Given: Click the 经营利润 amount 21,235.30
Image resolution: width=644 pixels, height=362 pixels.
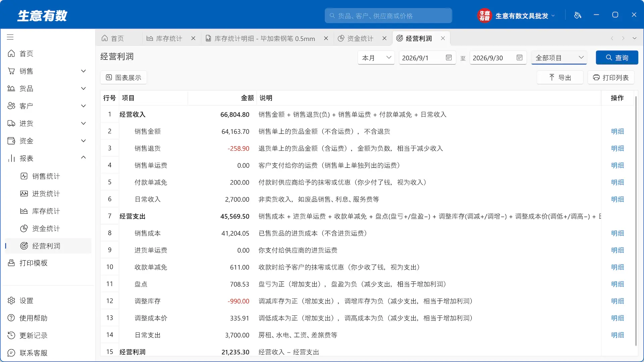Looking at the screenshot, I should pyautogui.click(x=235, y=352).
